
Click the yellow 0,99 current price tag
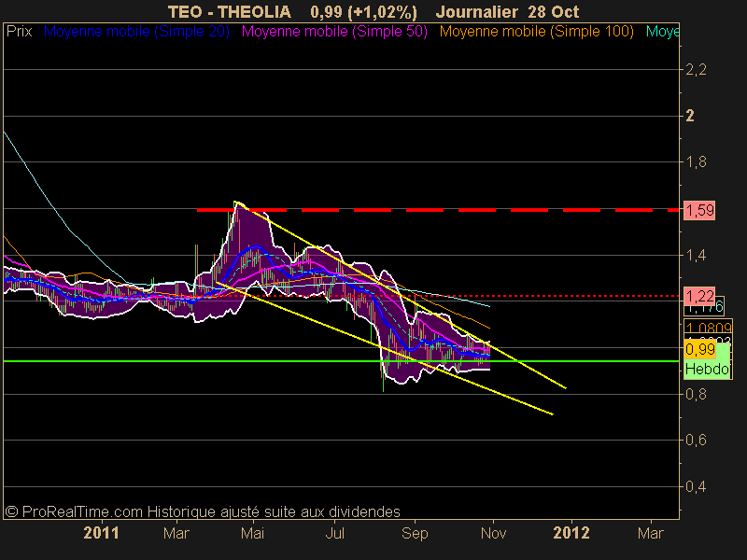click(699, 349)
